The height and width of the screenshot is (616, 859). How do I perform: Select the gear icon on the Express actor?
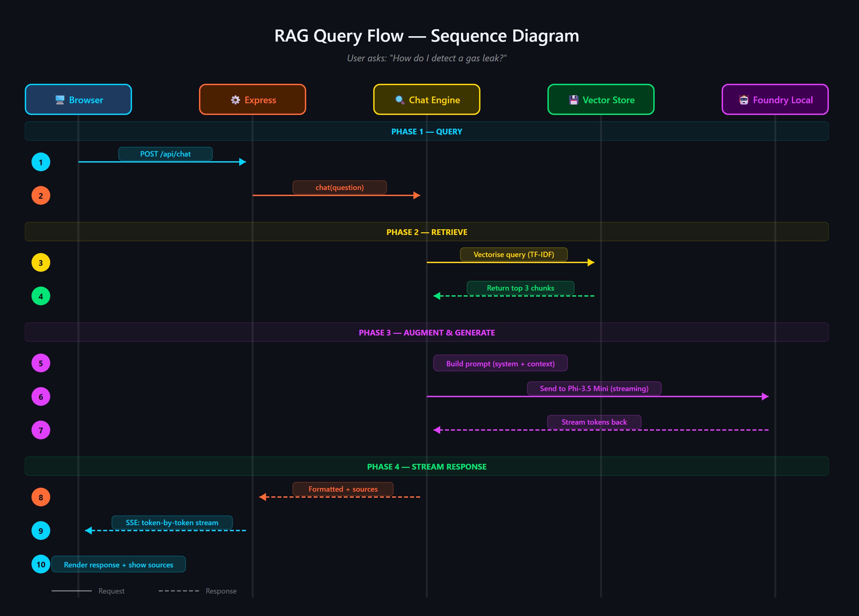(x=235, y=100)
